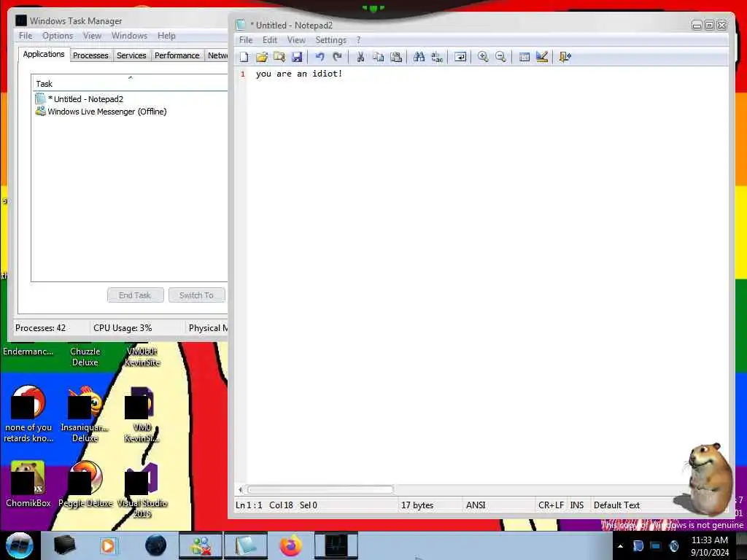747x560 pixels.
Task: Click the horizontal scrollbar thumb in Notepad2
Action: [320, 489]
